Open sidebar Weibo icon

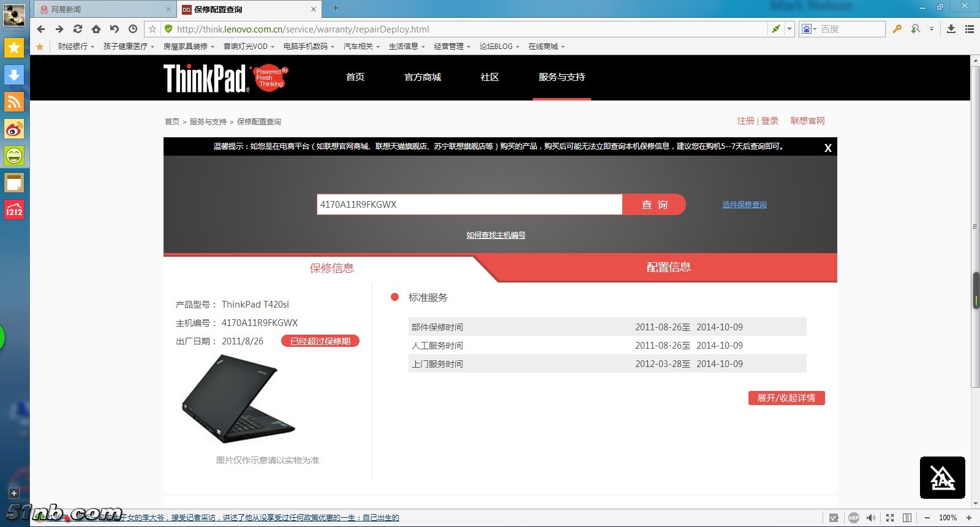pos(14,129)
